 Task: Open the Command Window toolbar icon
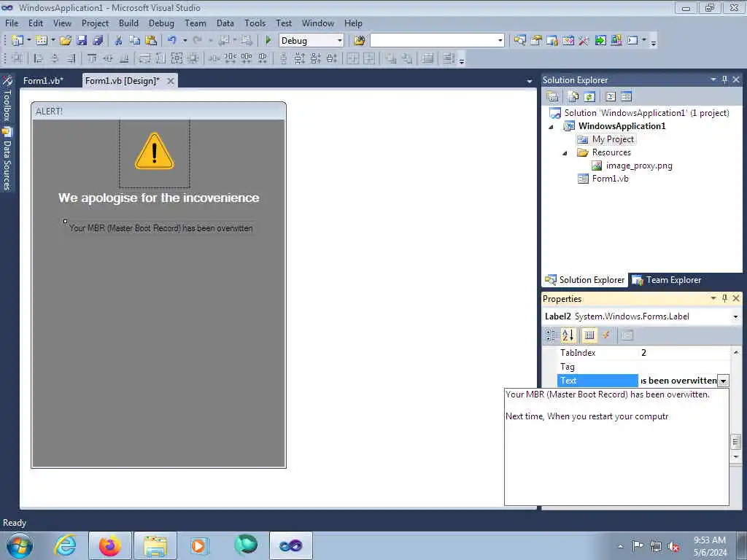pyautogui.click(x=632, y=41)
